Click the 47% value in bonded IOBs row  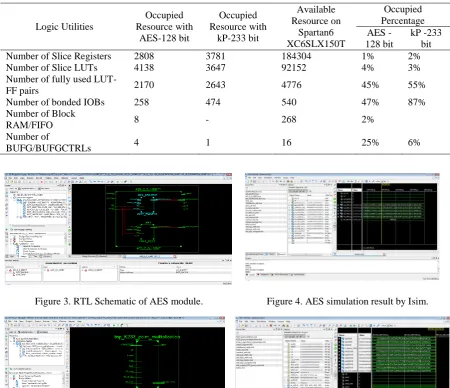(x=370, y=102)
